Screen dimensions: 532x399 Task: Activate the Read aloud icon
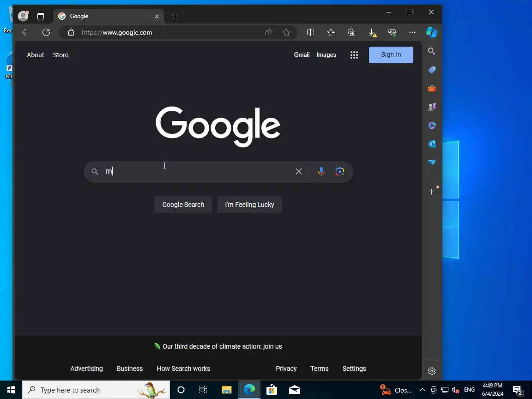pos(268,32)
